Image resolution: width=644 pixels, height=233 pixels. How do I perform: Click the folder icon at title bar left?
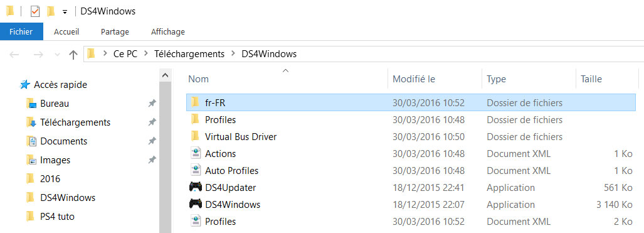click(10, 11)
